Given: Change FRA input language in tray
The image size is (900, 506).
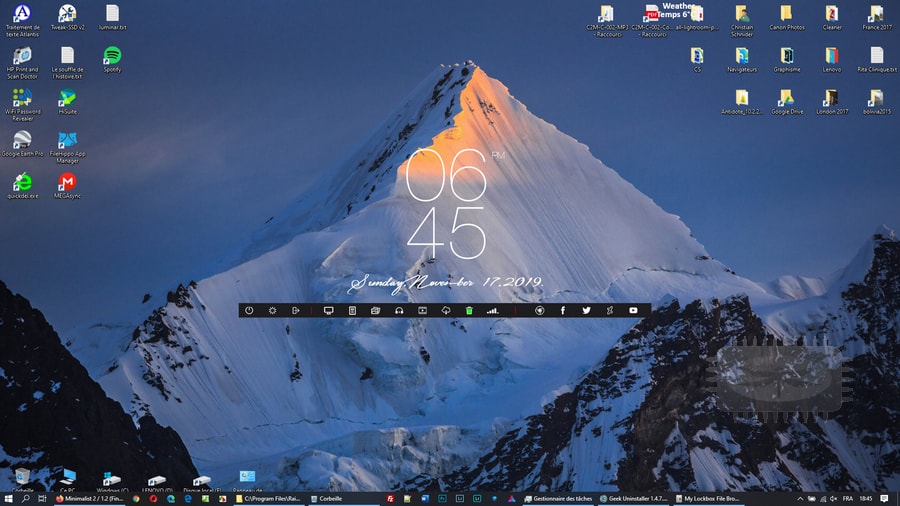Looking at the screenshot, I should click(848, 499).
